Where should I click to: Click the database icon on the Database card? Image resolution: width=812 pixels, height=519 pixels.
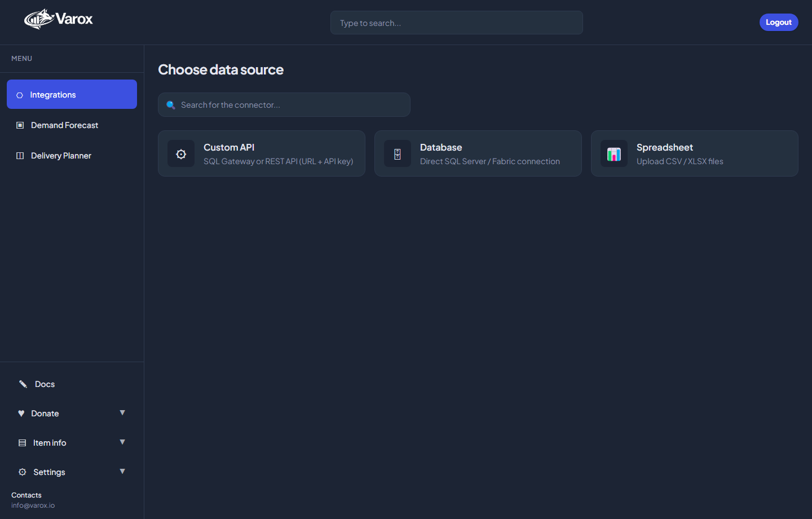click(x=398, y=153)
